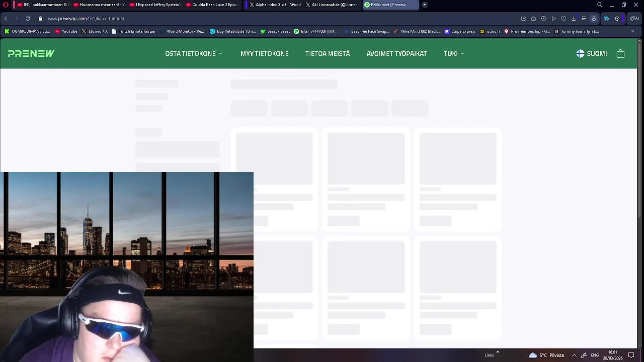Image resolution: width=644 pixels, height=362 pixels.
Task: Open OGMIKEDIMANE Kick bookmark
Action: pyautogui.click(x=27, y=31)
